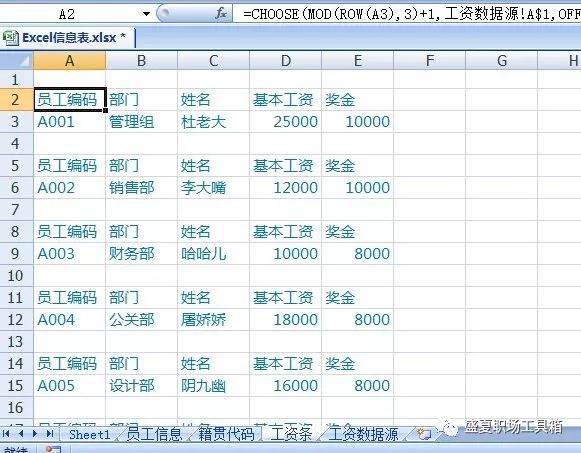Click the Excel信息表.xlsx workbook icon
This screenshot has height=453, width=581.
click(10, 38)
